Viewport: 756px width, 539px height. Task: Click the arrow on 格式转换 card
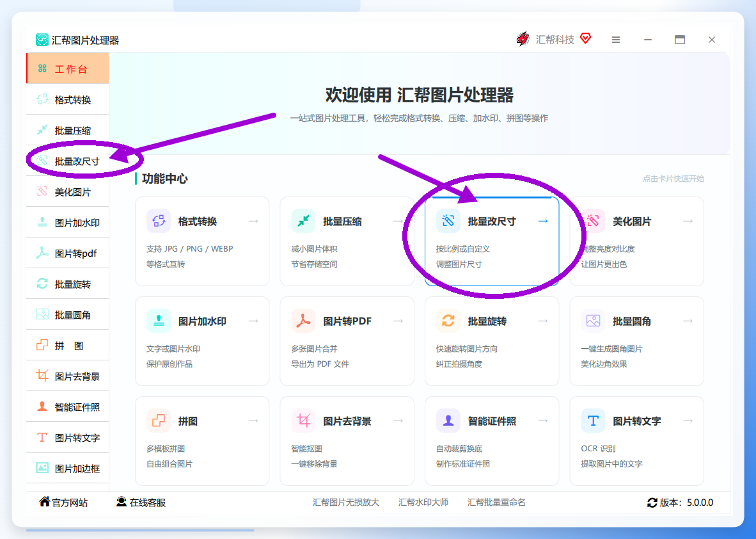point(254,221)
